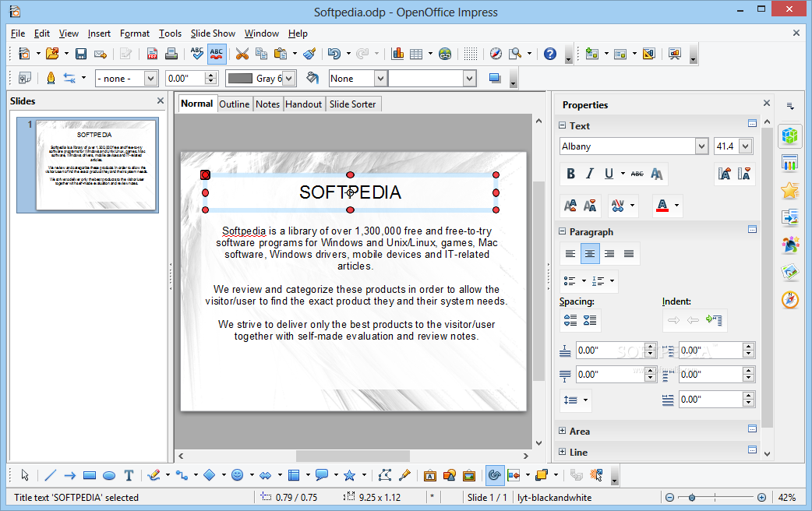The image size is (812, 511).
Task: Open the Gray 6 line color dropdown
Action: 289,79
